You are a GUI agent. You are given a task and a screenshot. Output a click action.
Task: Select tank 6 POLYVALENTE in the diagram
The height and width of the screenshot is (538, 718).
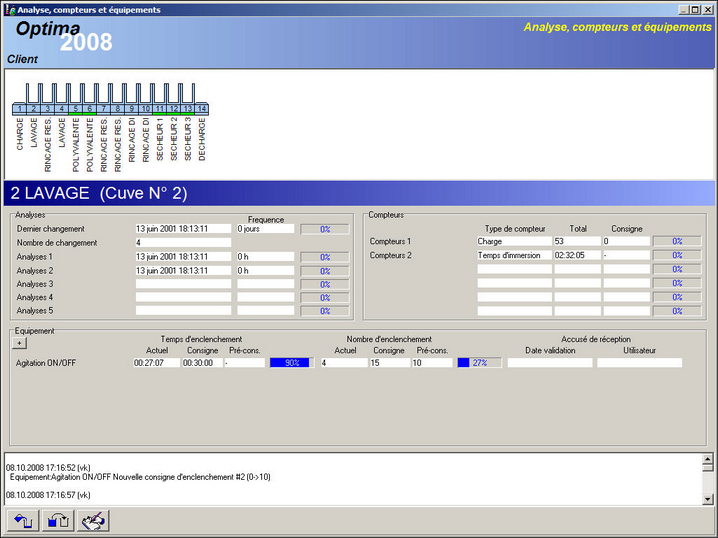coord(89,109)
